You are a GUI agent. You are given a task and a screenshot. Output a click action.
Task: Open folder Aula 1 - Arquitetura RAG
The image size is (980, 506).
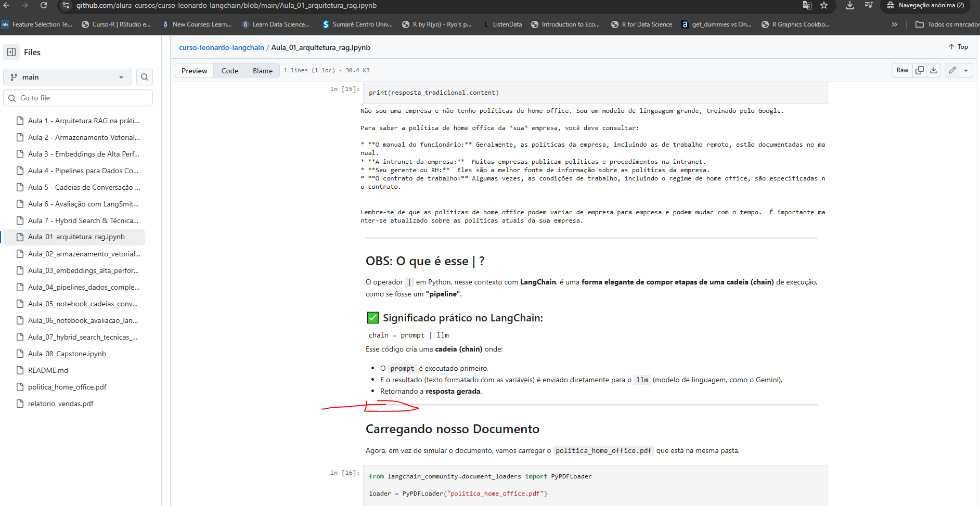click(83, 121)
